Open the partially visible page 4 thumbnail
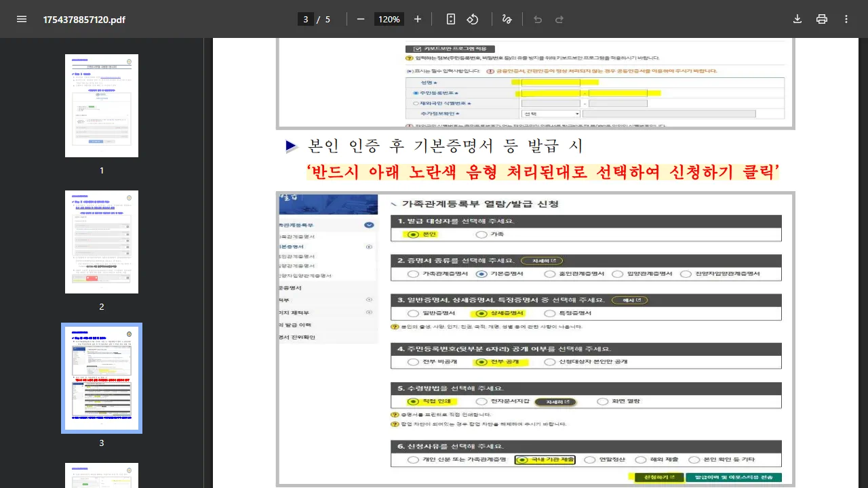The image size is (868, 488). pos(102,475)
